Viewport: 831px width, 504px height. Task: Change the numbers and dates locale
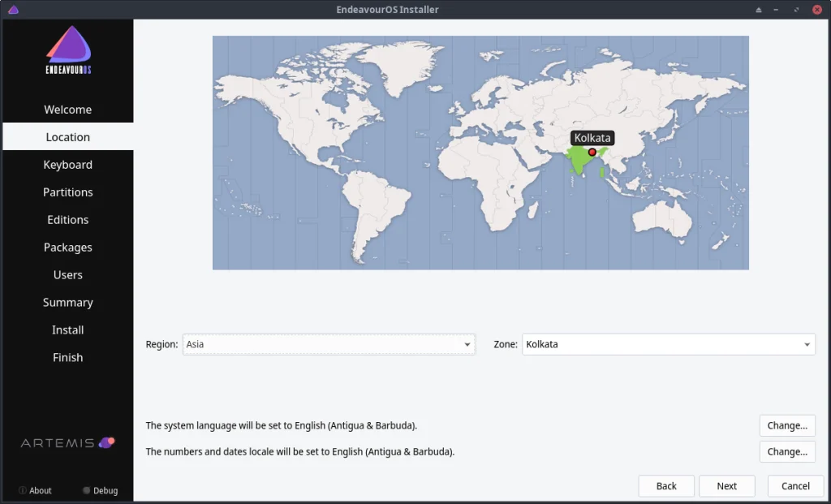pyautogui.click(x=787, y=451)
